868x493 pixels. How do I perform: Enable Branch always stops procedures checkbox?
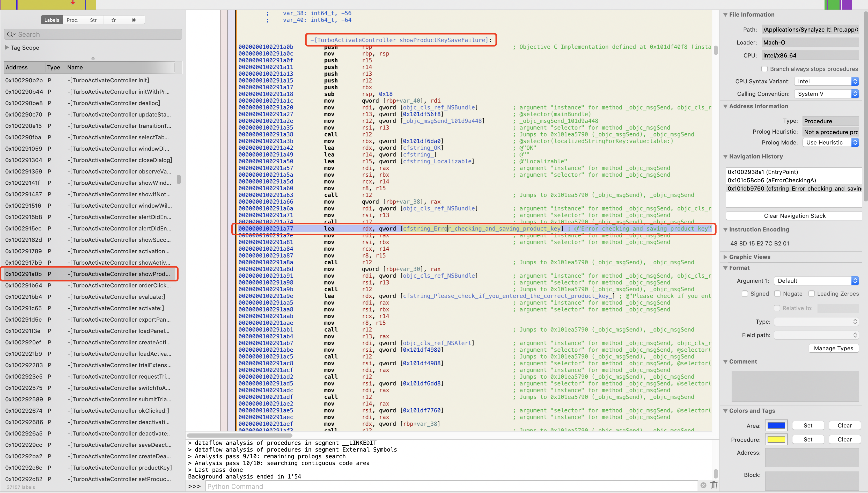(x=764, y=69)
